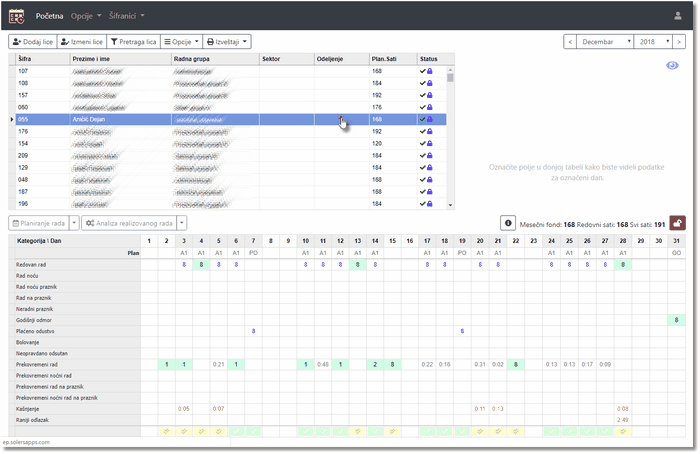Image resolution: width=700 pixels, height=454 pixels.
Task: Expand the Opcije toolbar dropdown
Action: (181, 42)
